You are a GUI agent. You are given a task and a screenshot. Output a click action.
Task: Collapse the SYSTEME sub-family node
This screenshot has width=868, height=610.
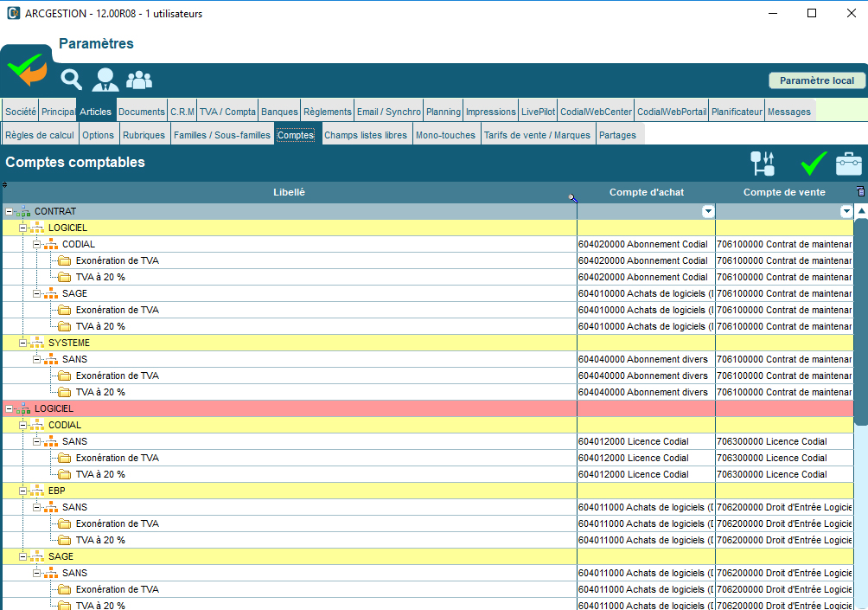click(23, 344)
